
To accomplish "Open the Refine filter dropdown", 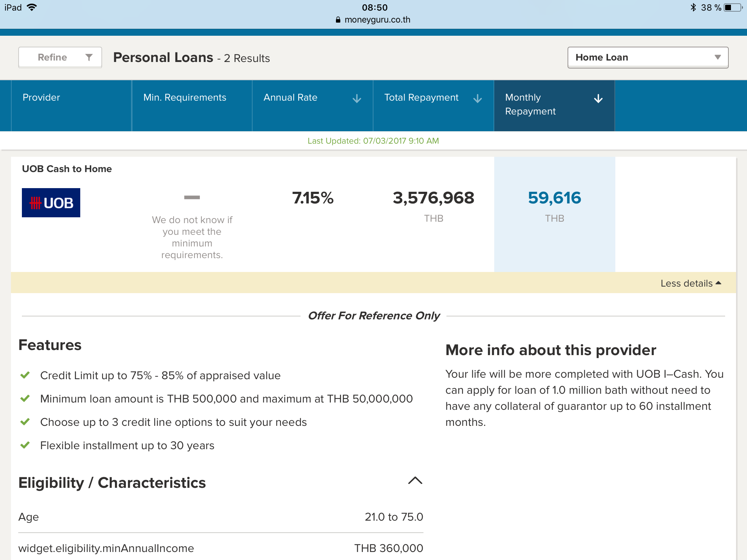I will pyautogui.click(x=60, y=57).
